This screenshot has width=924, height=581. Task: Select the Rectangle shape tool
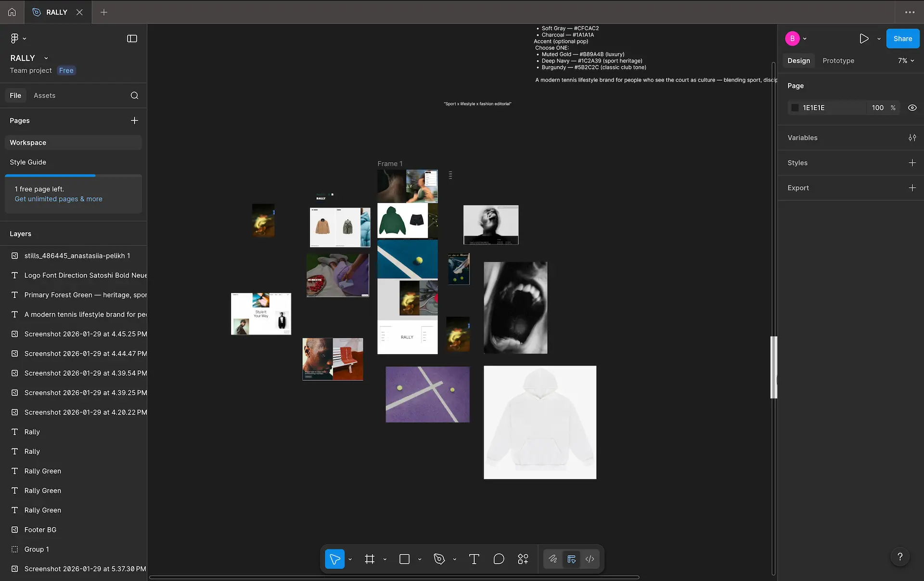coord(404,559)
